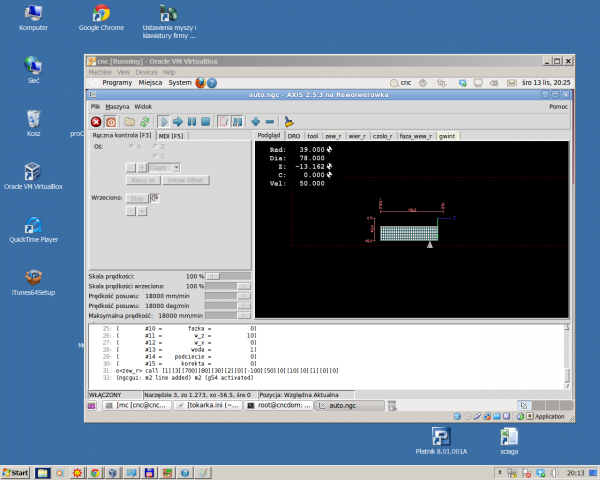Run the program with the play icon

pyautogui.click(x=163, y=122)
